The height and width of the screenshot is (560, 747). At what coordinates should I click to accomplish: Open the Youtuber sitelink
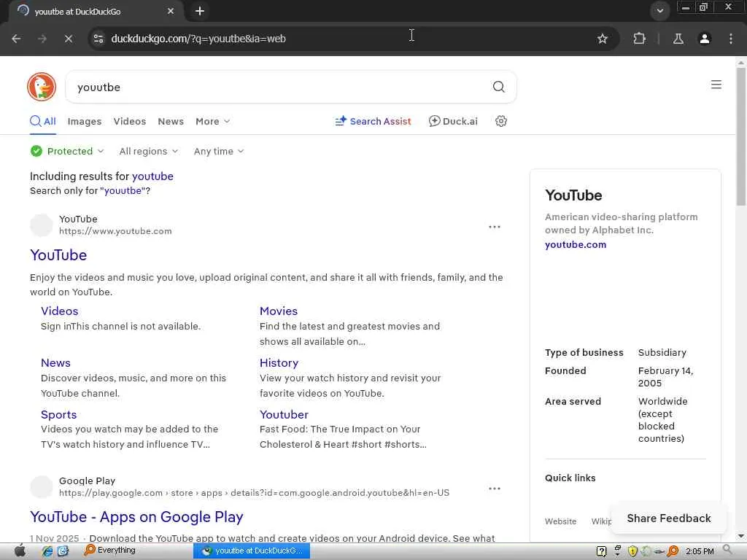click(x=284, y=415)
